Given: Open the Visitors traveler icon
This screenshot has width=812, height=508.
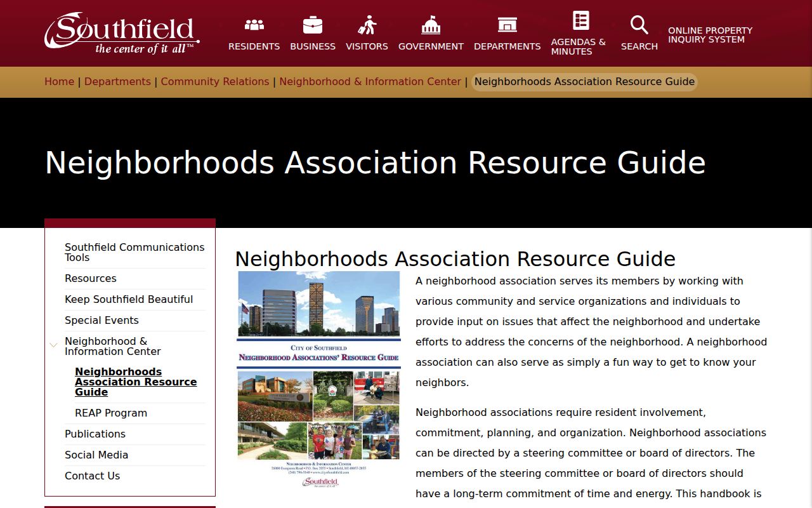Looking at the screenshot, I should (367, 25).
